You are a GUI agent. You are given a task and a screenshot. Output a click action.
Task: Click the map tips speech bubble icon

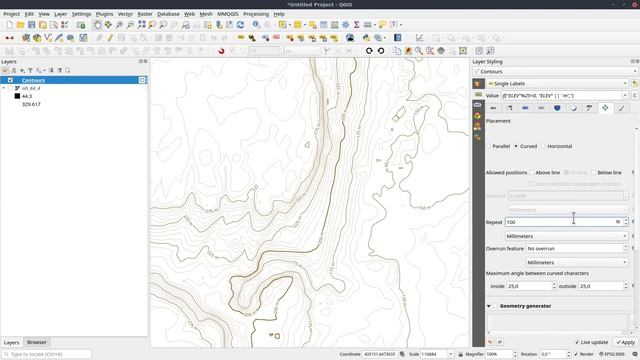click(382, 25)
